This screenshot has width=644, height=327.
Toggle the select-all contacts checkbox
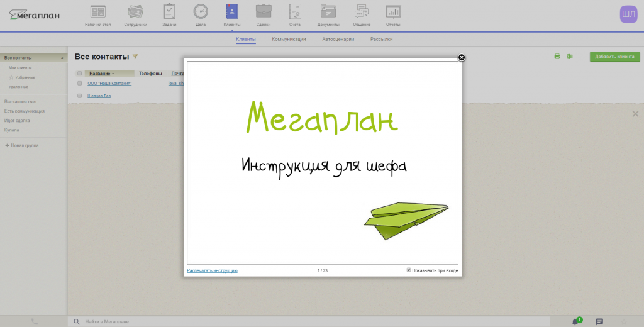pyautogui.click(x=80, y=74)
